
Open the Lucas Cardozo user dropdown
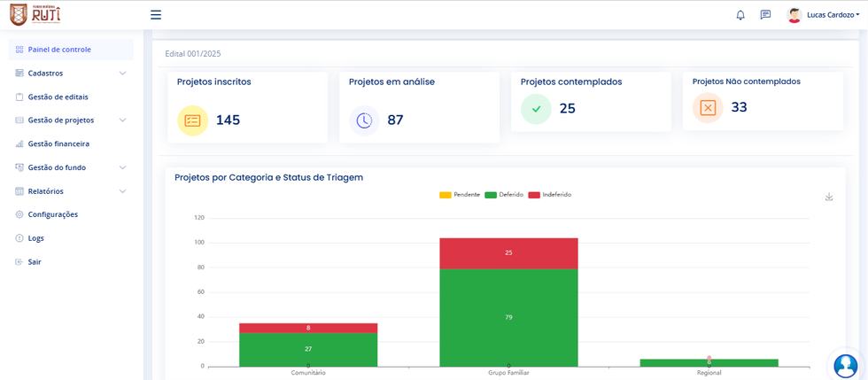pyautogui.click(x=833, y=15)
